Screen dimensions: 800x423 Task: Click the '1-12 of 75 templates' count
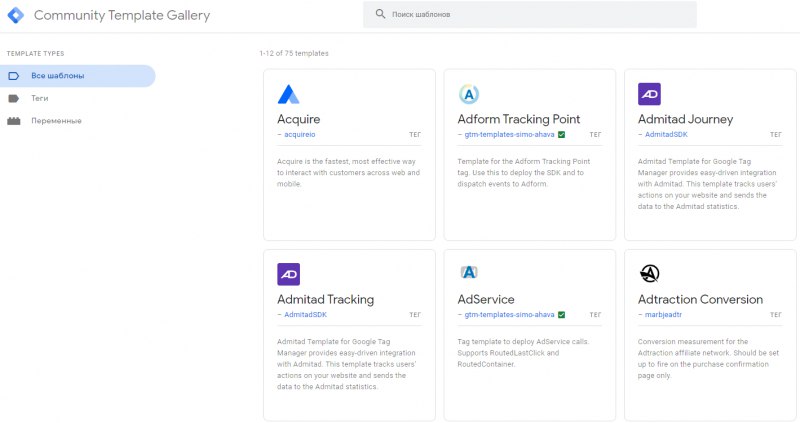(x=294, y=53)
